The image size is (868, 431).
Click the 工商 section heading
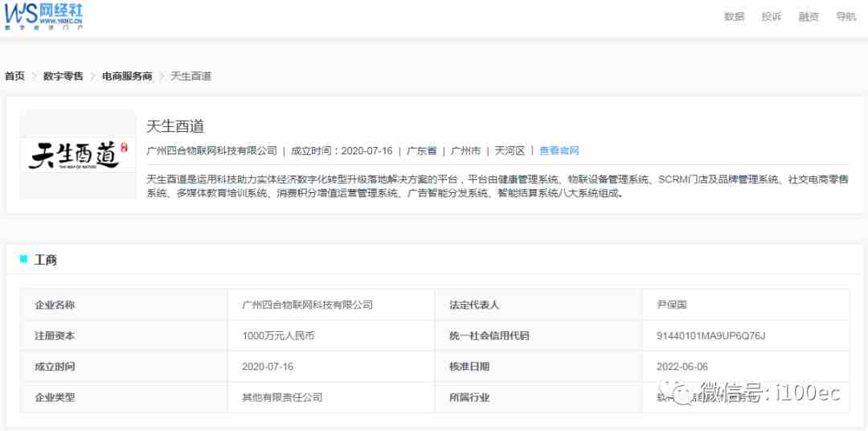(x=45, y=260)
